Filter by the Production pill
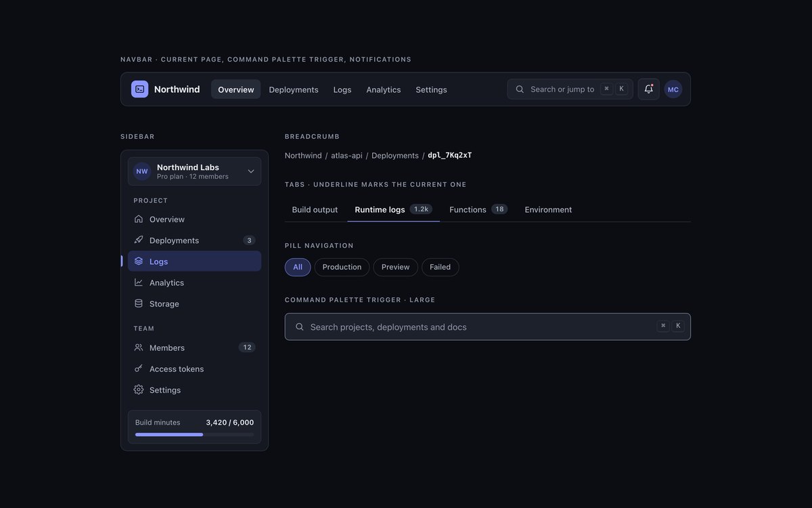The image size is (812, 508). pos(342,267)
